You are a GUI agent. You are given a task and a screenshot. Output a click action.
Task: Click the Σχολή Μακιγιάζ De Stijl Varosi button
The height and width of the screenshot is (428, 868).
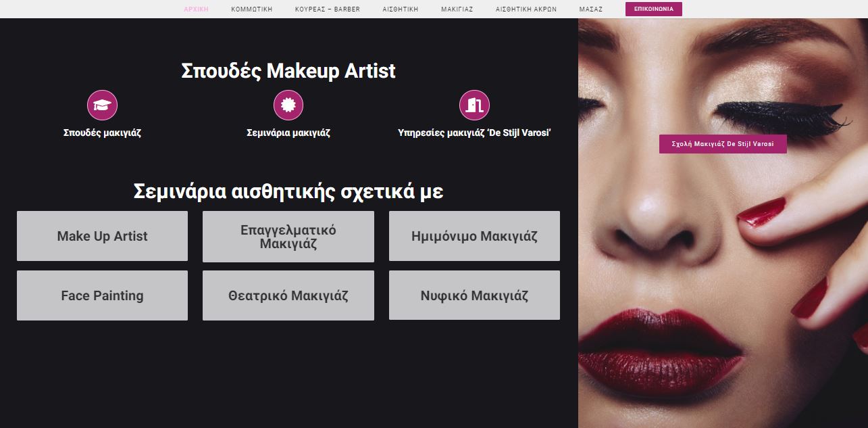(723, 144)
